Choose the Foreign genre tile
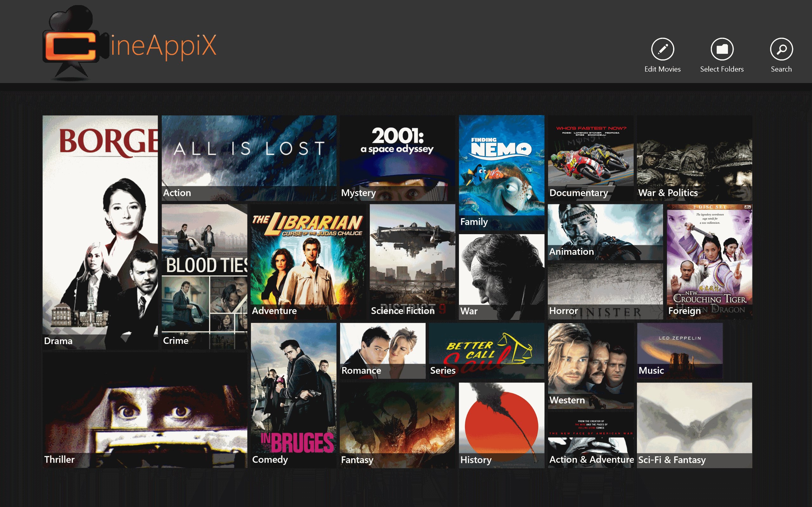 click(x=709, y=261)
